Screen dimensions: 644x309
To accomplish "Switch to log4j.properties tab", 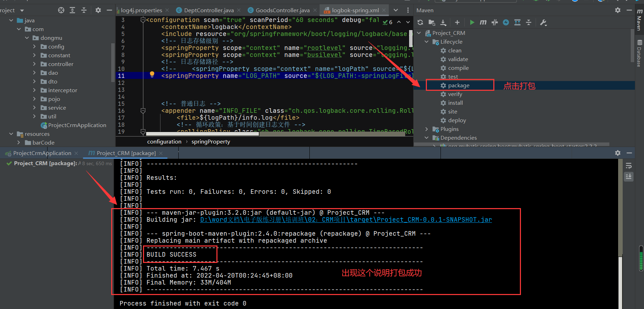I will pos(141,10).
